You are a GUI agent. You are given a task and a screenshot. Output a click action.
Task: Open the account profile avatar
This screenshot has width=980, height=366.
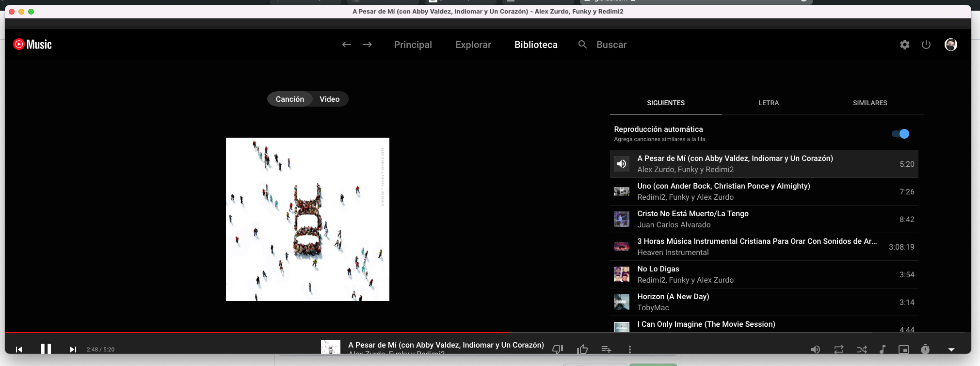pos(951,45)
